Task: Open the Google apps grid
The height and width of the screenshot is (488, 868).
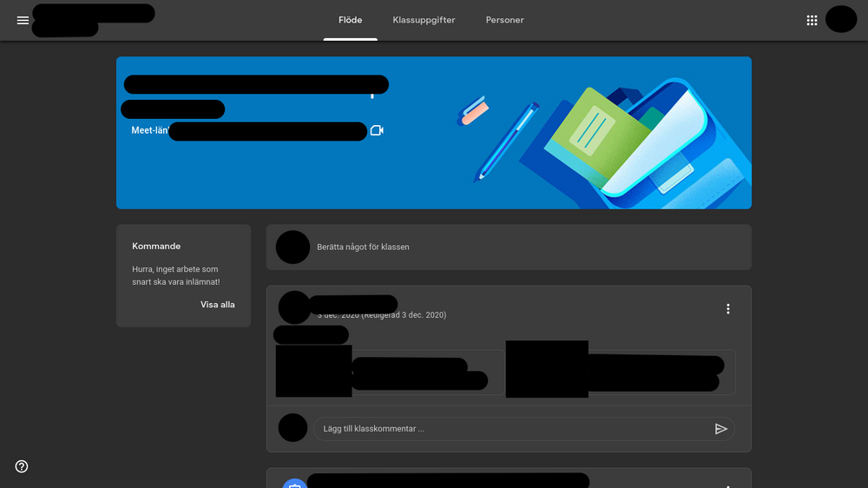Action: pyautogui.click(x=812, y=20)
